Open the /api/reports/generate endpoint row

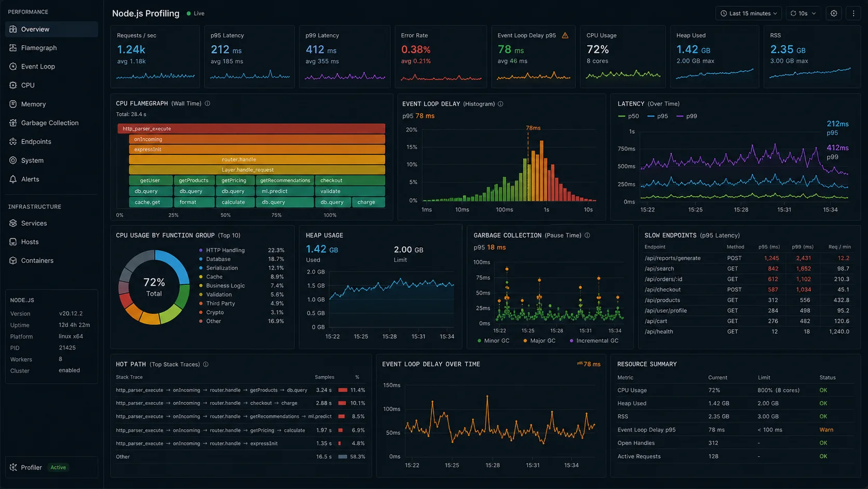pos(747,258)
